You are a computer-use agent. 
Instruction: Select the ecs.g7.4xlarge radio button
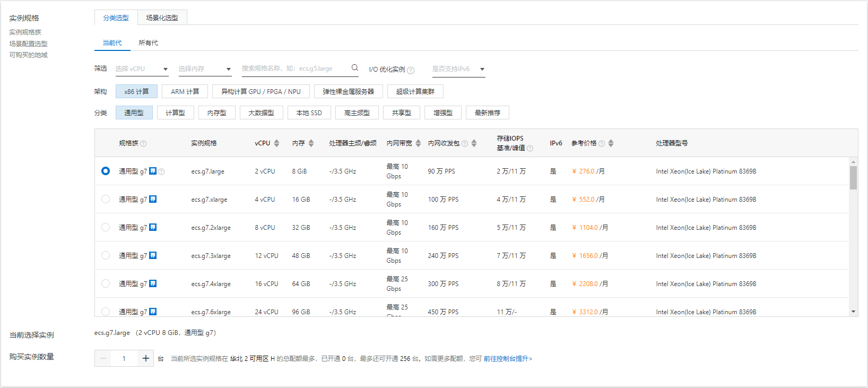pyautogui.click(x=106, y=283)
